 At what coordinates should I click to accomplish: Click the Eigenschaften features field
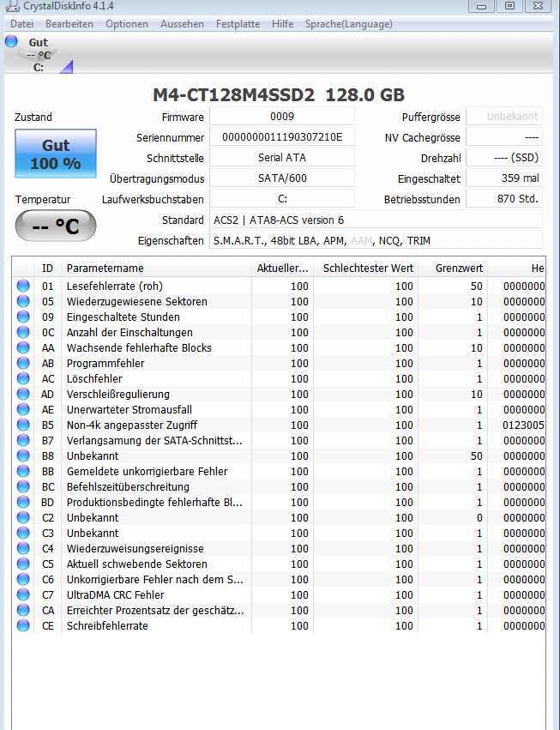point(376,240)
